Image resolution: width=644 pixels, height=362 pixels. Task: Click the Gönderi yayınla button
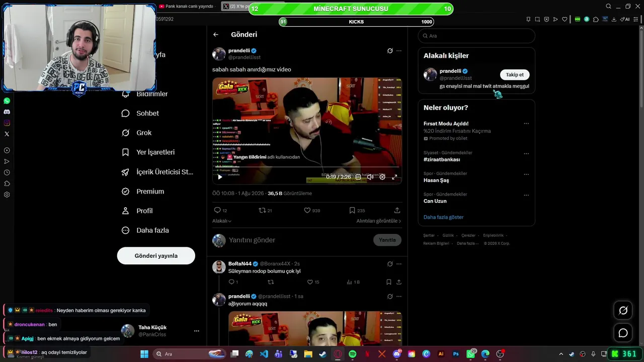point(156,256)
